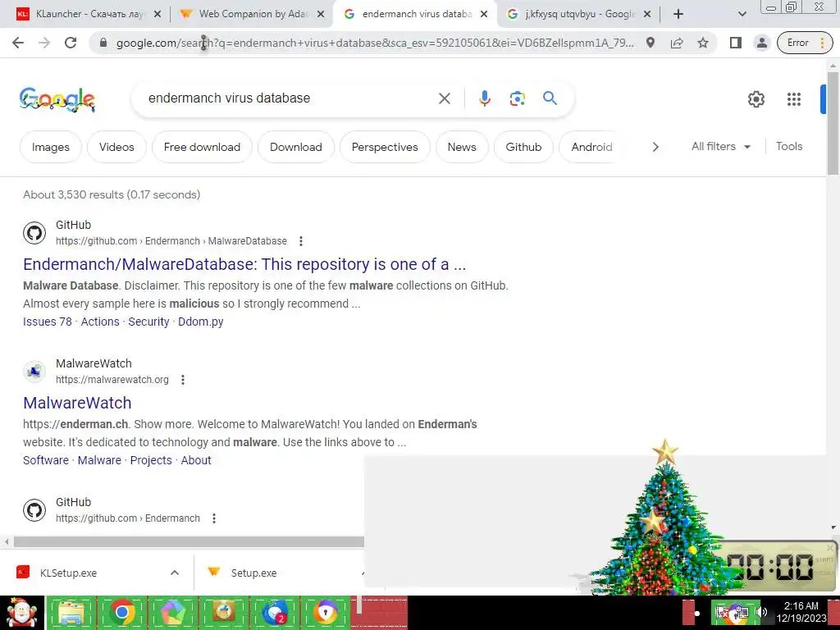
Task: Open options for the MalwareWatch result
Action: coord(183,380)
